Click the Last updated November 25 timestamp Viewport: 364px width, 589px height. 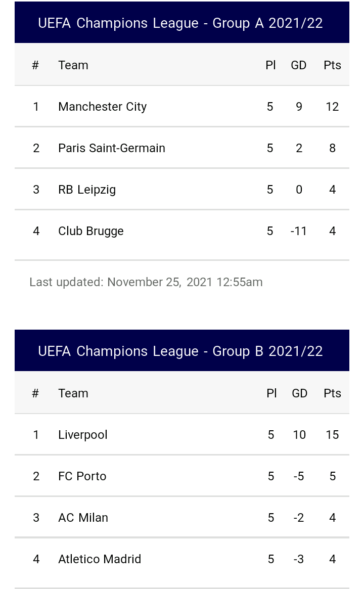(x=146, y=282)
